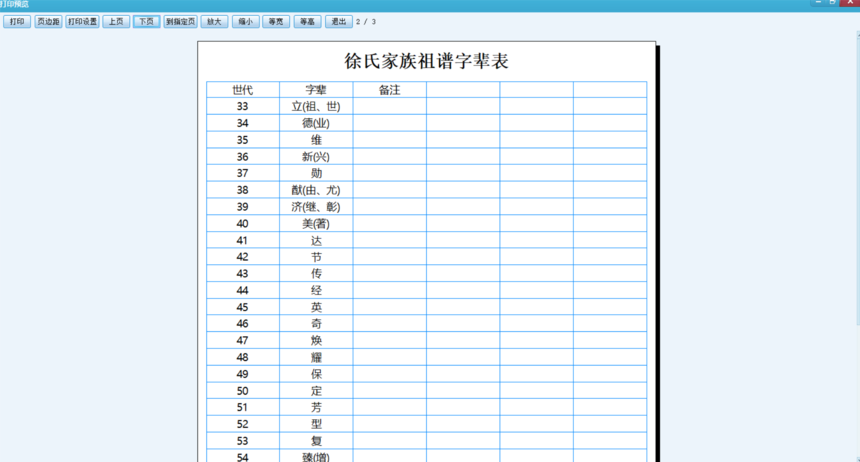
Task: Click cell with character 焕
Action: [316, 341]
